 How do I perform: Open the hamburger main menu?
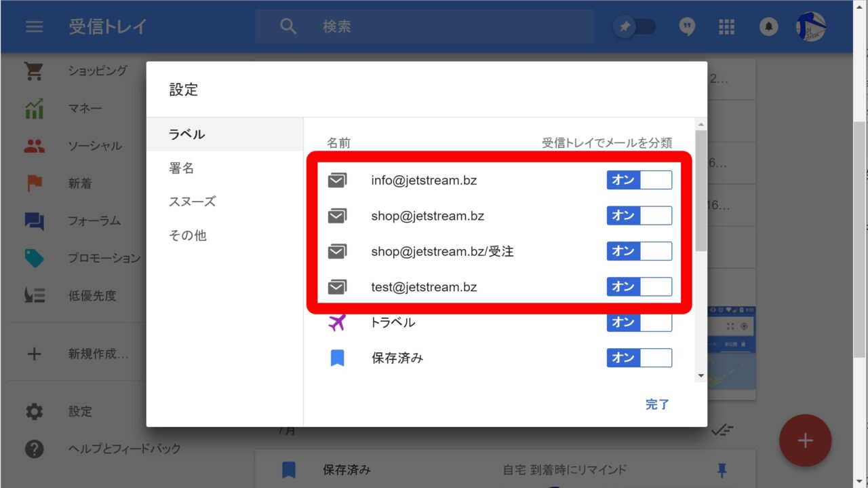point(34,26)
